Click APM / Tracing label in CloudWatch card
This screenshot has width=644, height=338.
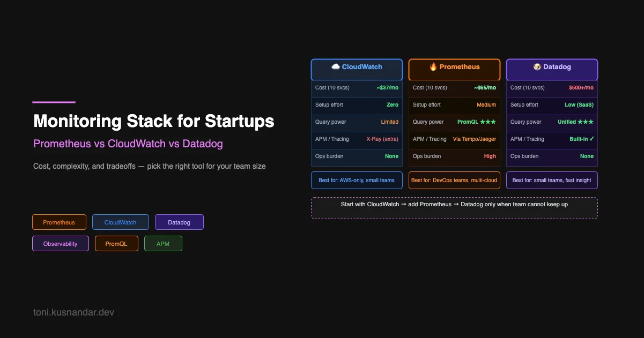click(332, 139)
